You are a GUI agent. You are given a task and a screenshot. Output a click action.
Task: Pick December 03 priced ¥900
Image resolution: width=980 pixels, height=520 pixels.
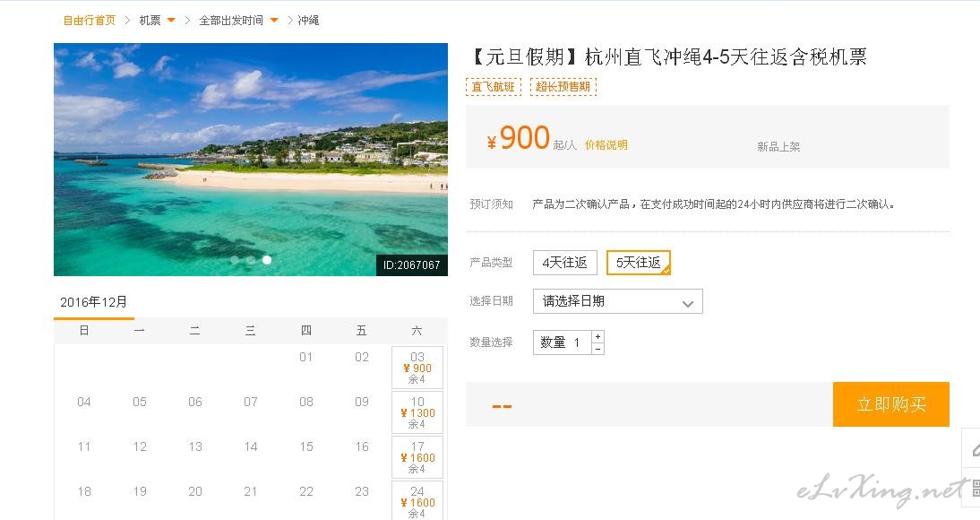[417, 368]
